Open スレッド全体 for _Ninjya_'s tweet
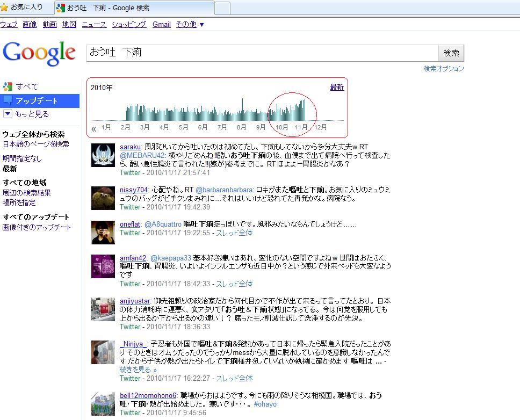The height and width of the screenshot is (420, 520). 234,379
